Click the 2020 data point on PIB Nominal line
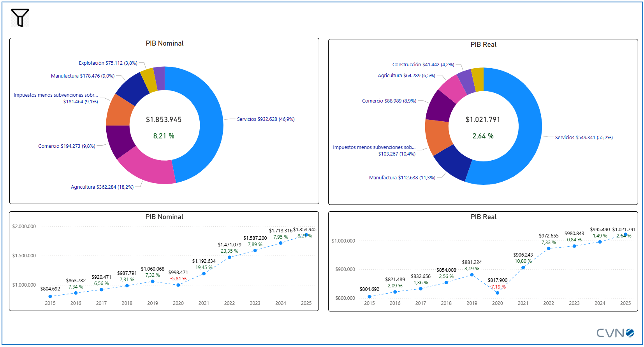644x347 pixels. point(178,285)
